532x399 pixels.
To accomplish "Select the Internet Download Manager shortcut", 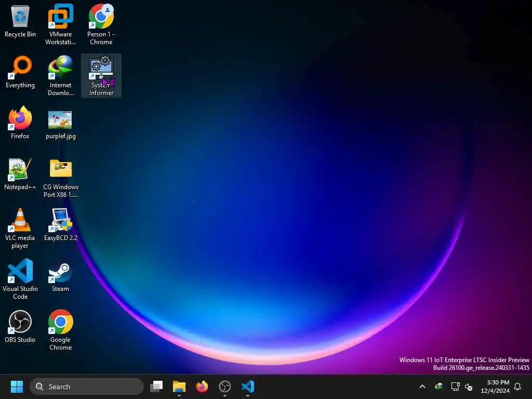I will (60, 75).
